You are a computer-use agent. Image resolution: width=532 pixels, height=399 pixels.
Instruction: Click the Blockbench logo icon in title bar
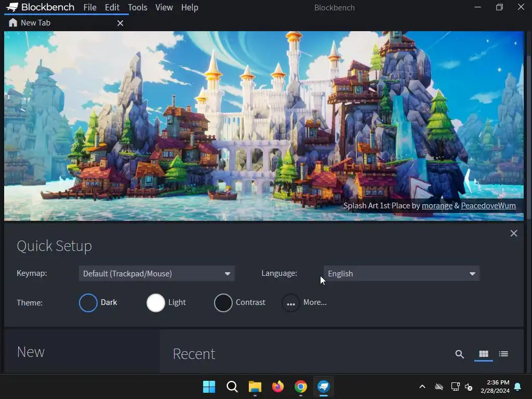click(x=12, y=7)
